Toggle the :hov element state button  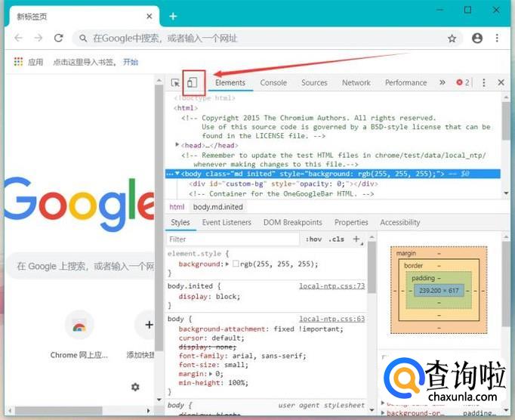(x=313, y=239)
